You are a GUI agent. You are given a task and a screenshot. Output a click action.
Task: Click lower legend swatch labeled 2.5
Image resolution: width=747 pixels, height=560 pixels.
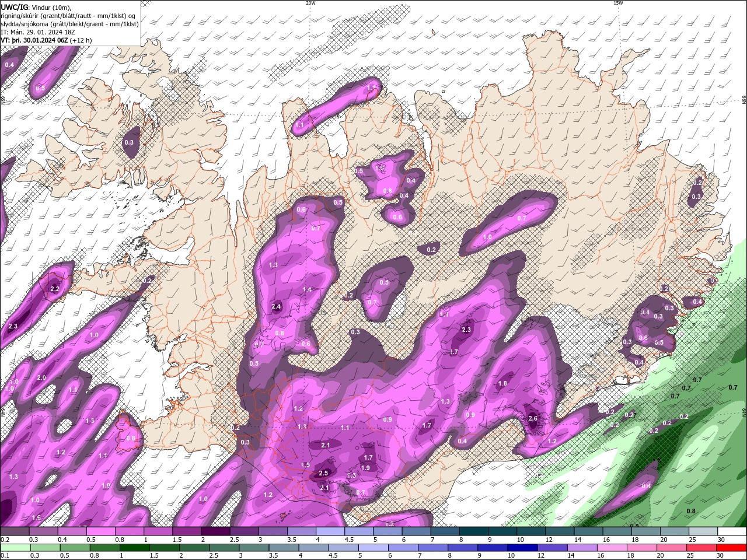[224, 548]
